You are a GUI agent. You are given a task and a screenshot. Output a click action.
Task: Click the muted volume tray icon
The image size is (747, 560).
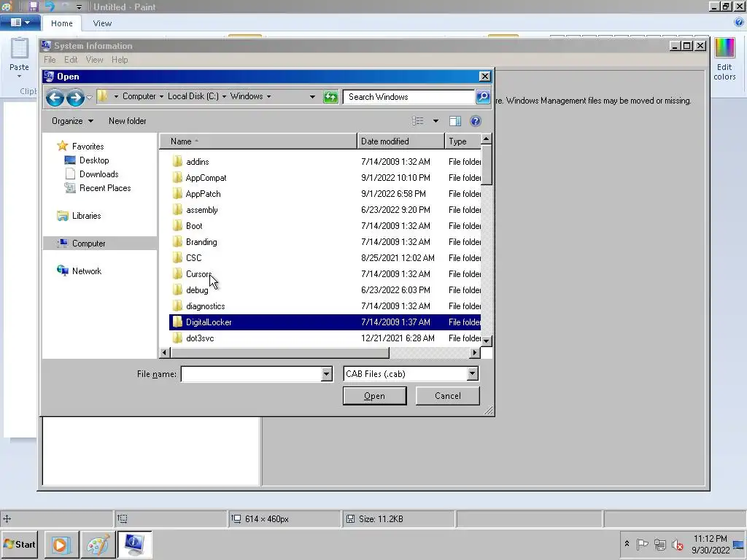pos(677,544)
